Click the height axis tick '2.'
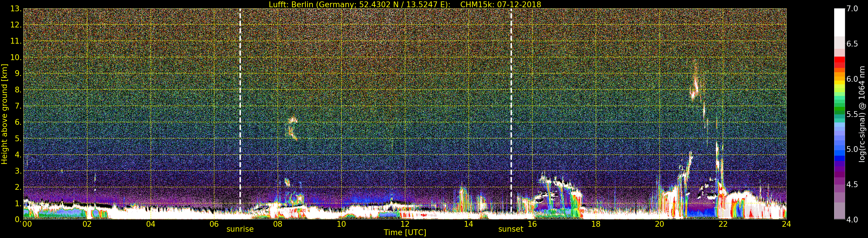Image resolution: width=868 pixels, height=238 pixels. 18,187
